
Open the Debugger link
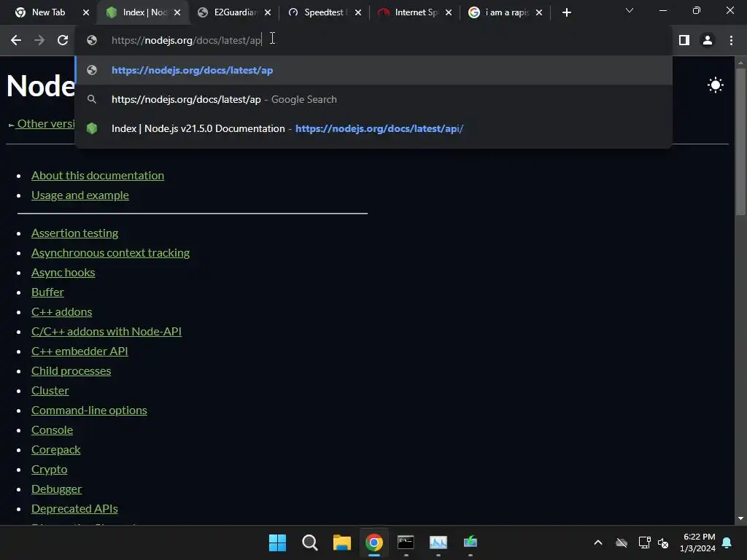coord(56,489)
